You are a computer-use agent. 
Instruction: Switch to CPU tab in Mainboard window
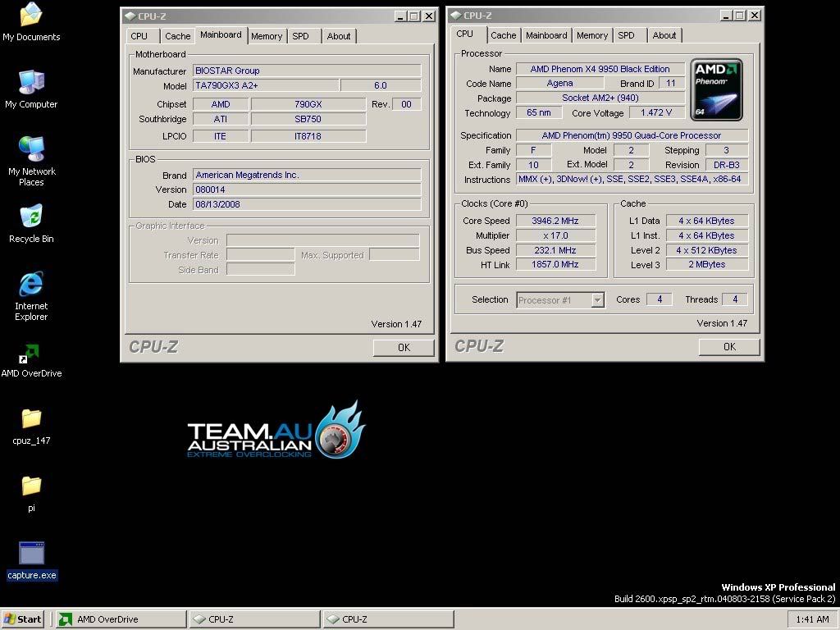pos(139,36)
